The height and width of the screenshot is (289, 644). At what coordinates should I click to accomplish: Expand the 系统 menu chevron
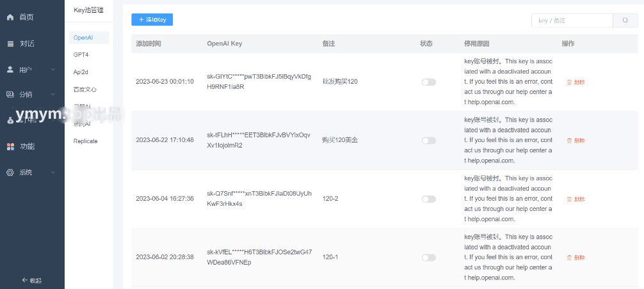pos(53,173)
